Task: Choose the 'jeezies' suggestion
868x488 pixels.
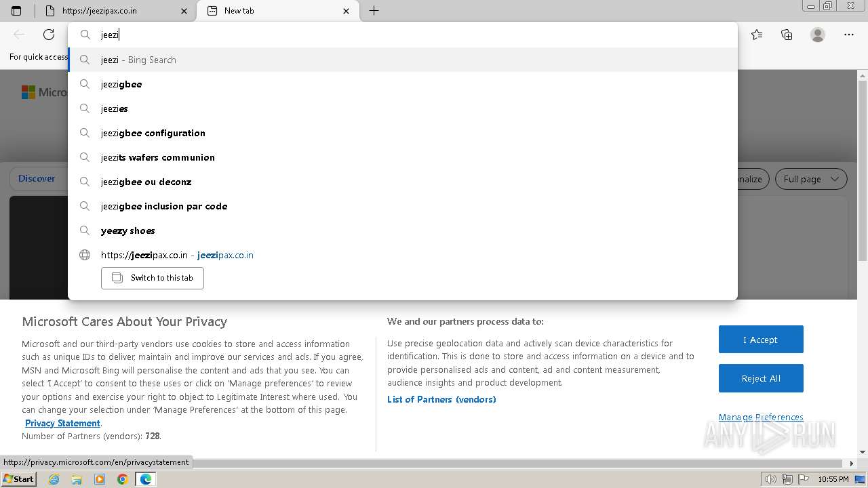Action: [403, 108]
